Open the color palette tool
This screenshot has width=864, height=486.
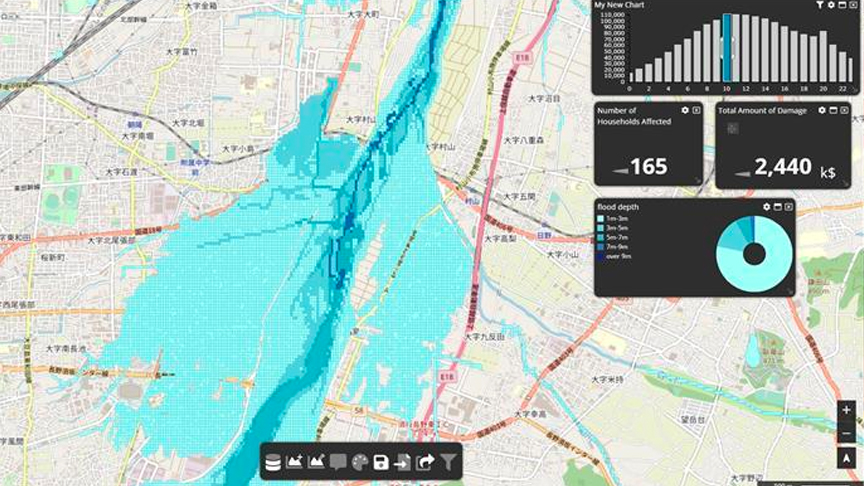[359, 462]
